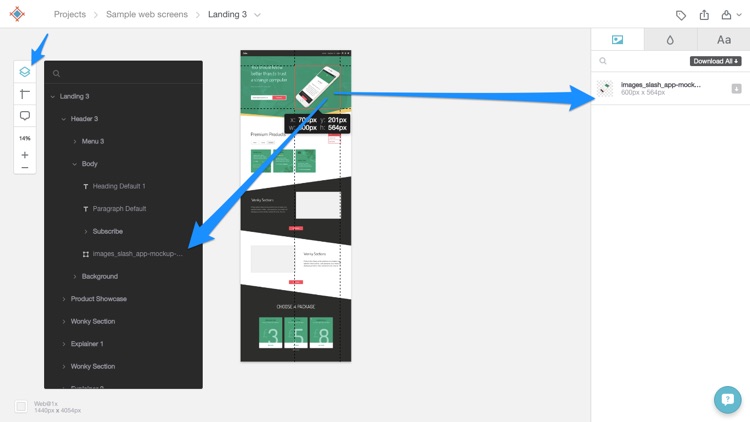Collapse the Landing 3 layer group
750x422 pixels.
(53, 97)
